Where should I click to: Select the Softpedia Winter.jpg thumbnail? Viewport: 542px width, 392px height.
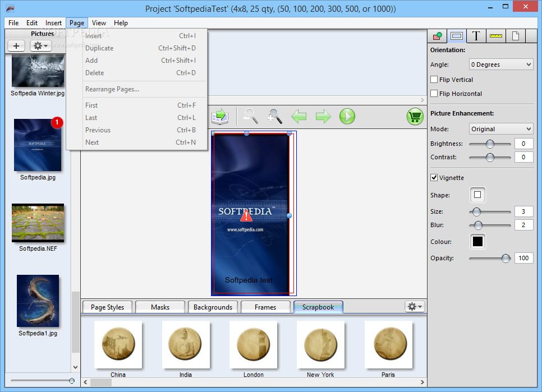pos(38,71)
